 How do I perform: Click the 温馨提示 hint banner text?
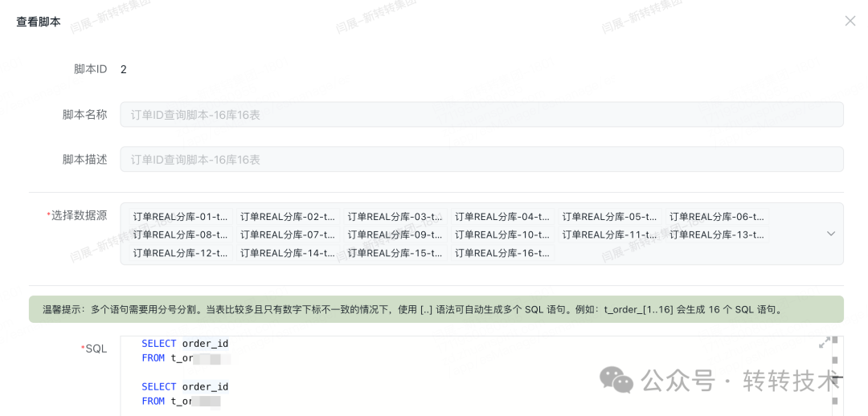click(x=413, y=310)
